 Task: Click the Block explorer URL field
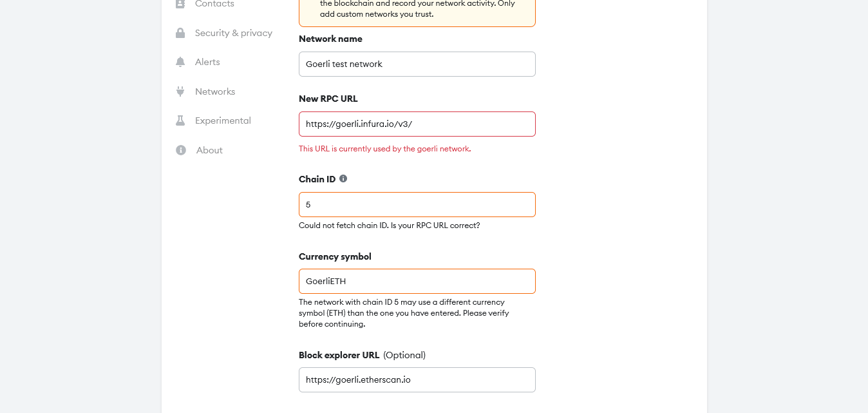417,379
